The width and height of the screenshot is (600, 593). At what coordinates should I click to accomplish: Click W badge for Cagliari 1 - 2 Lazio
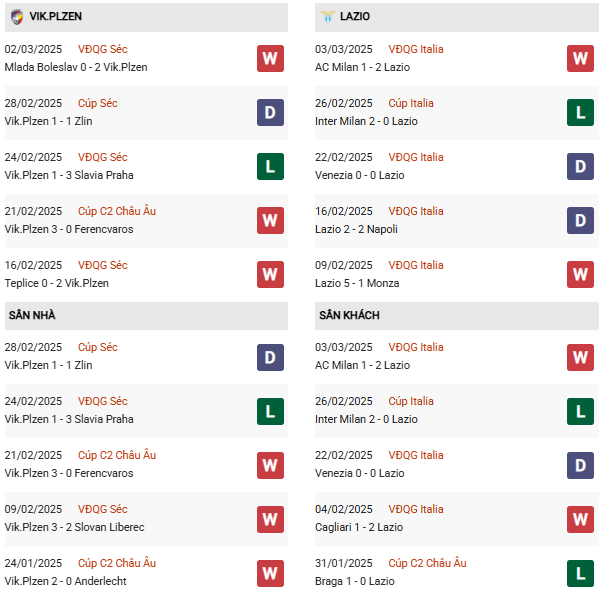coord(580,518)
